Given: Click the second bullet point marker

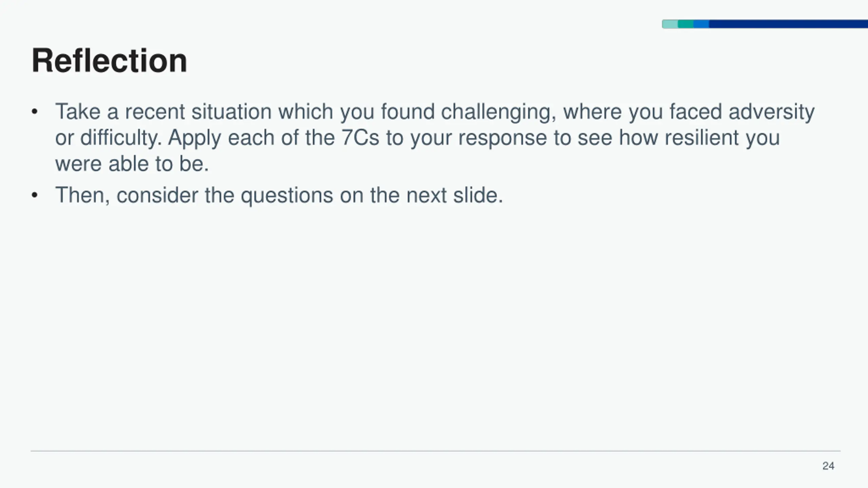Looking at the screenshot, I should pyautogui.click(x=34, y=196).
